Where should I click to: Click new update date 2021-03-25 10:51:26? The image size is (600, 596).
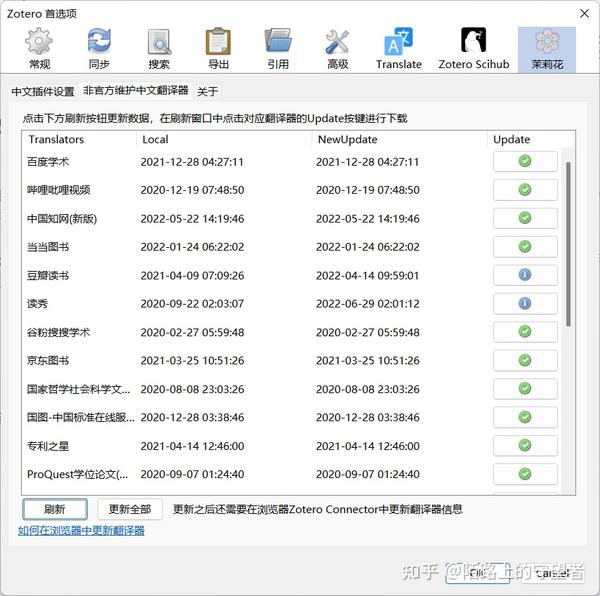368,361
